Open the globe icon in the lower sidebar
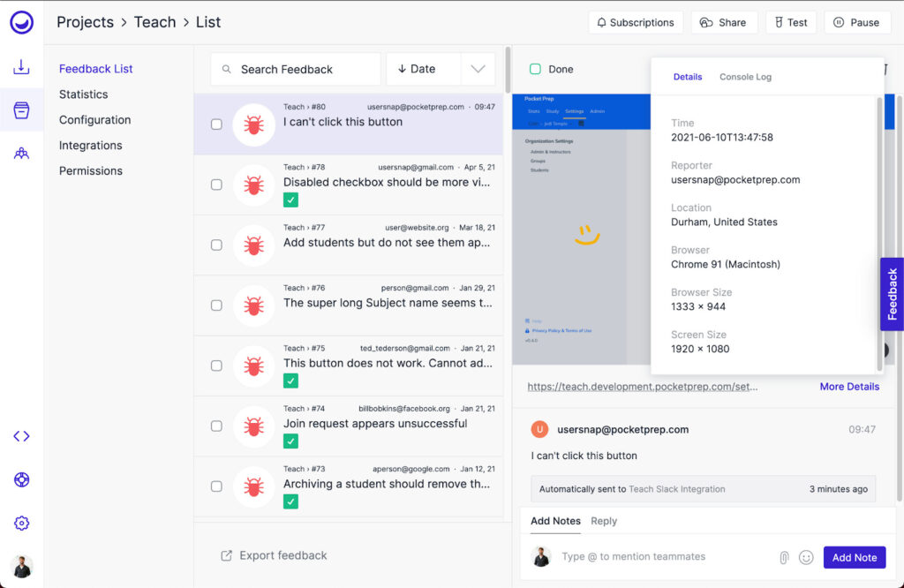The width and height of the screenshot is (904, 588). coord(21,479)
